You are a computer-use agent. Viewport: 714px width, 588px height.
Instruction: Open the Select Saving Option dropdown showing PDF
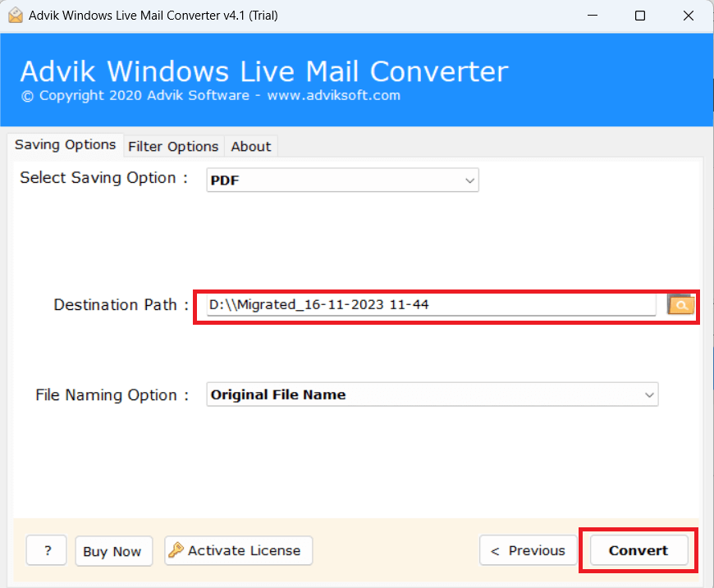(342, 180)
